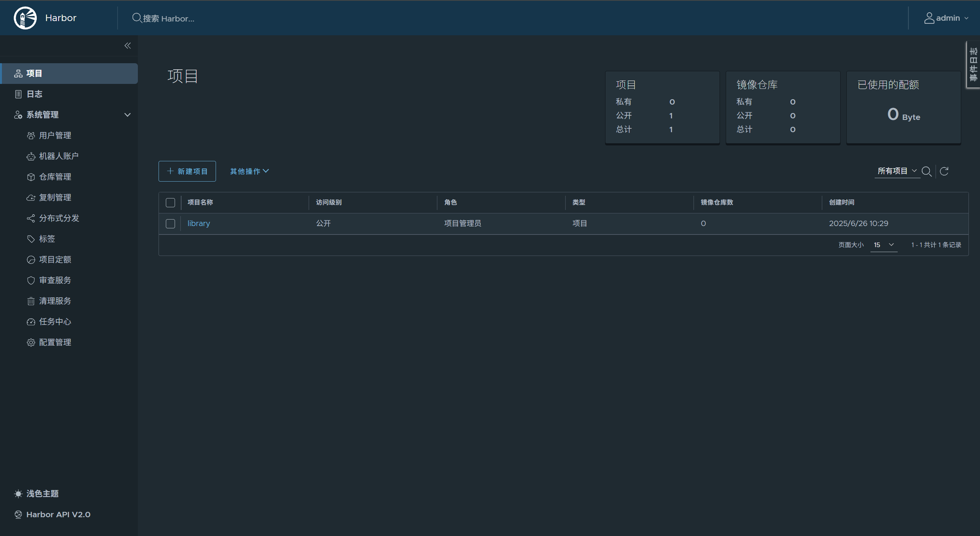Viewport: 980px width, 536px height.
Task: Click the registries cube icon
Action: (31, 177)
